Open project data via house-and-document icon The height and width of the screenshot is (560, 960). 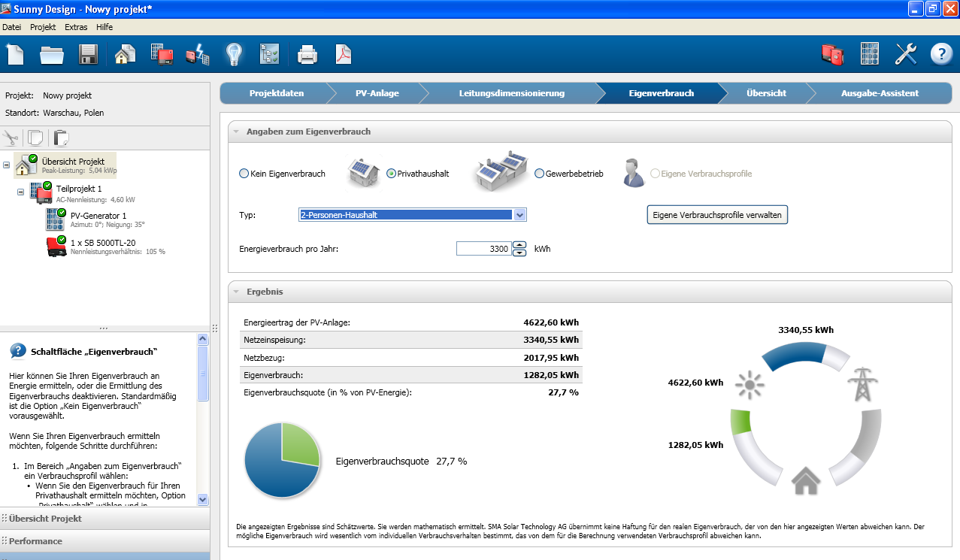(x=125, y=54)
